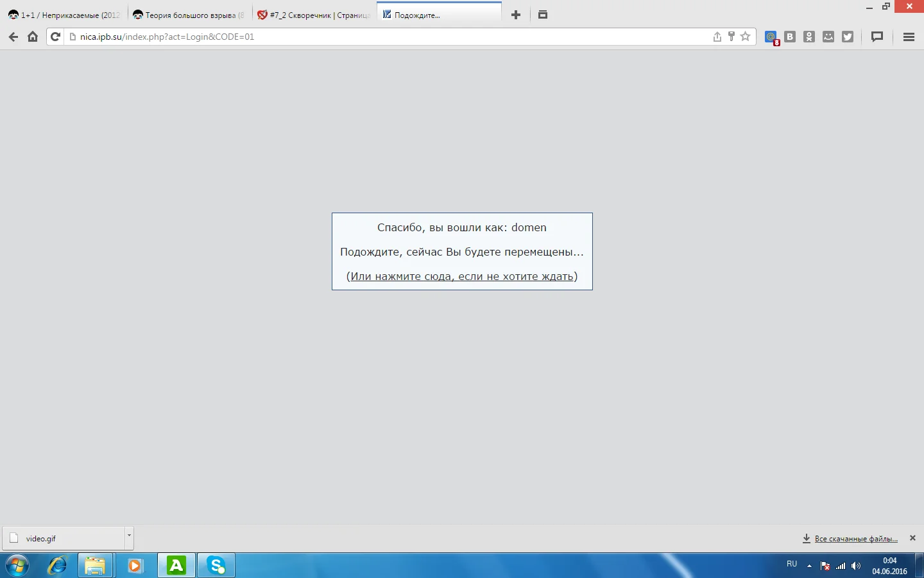Image resolution: width=924 pixels, height=578 pixels.
Task: Open the volume speaker tray icon
Action: coord(855,566)
